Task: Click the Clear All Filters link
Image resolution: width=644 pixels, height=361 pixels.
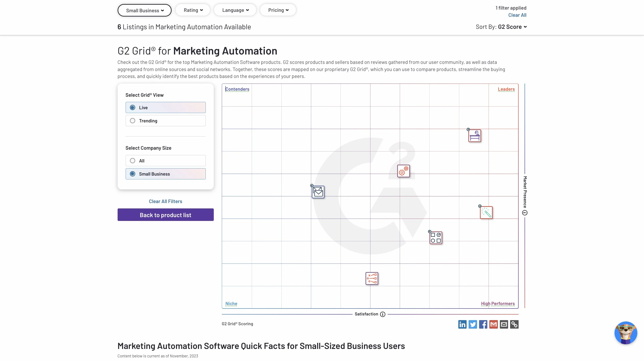Action: click(x=166, y=201)
